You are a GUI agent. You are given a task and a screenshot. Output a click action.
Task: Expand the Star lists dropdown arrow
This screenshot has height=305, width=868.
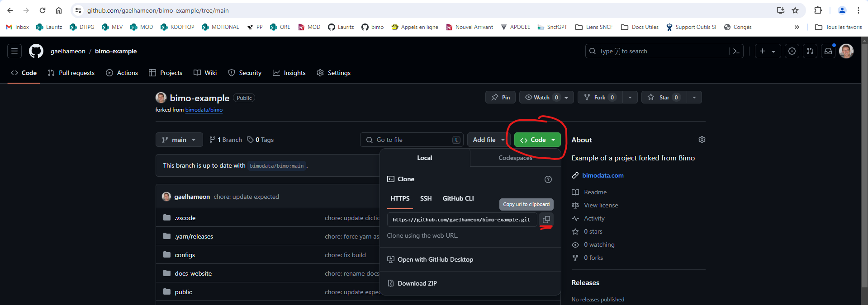coord(694,98)
